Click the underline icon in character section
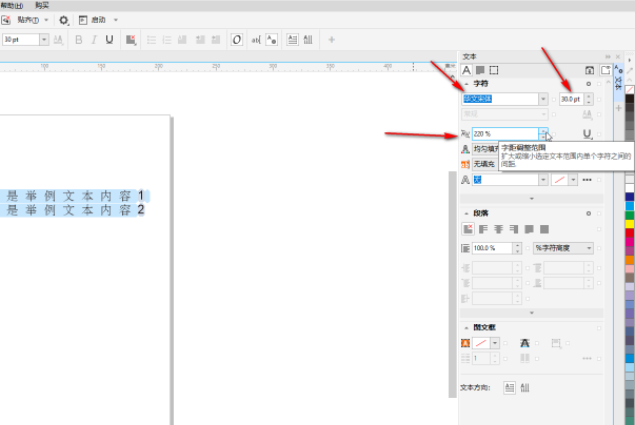This screenshot has height=425, width=635. pyautogui.click(x=588, y=133)
